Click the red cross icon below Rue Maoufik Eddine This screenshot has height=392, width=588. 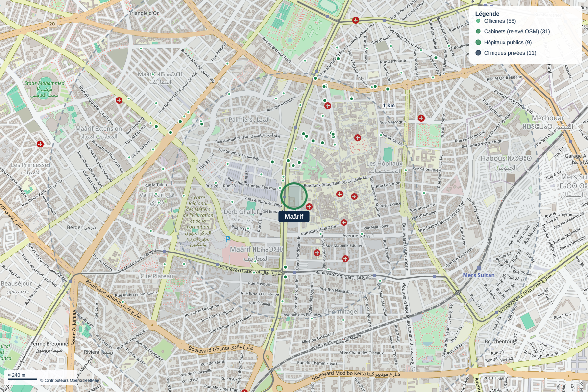pyautogui.click(x=345, y=259)
